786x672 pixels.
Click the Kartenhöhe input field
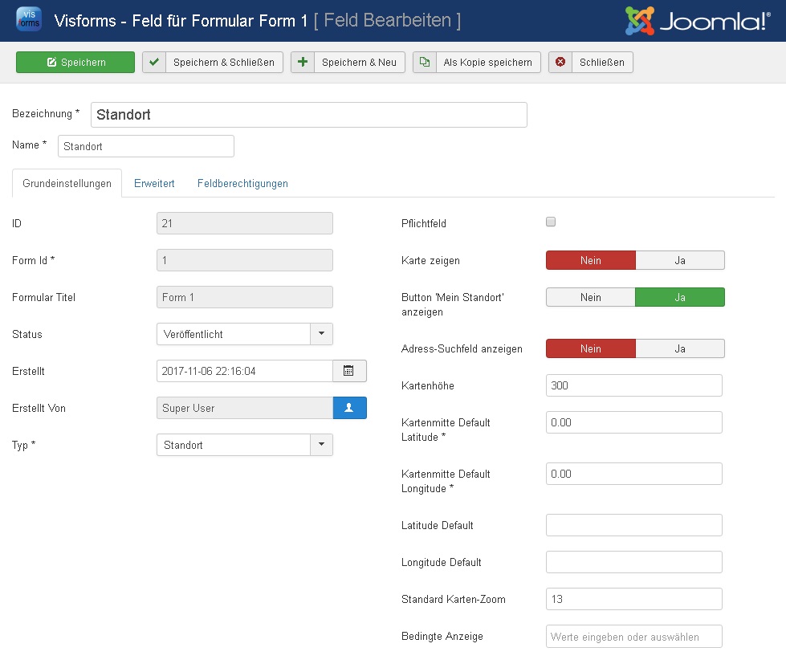click(x=633, y=385)
